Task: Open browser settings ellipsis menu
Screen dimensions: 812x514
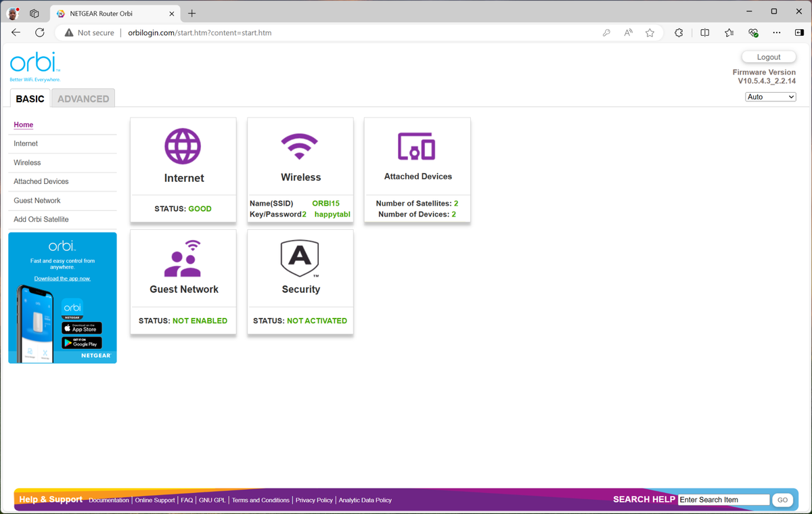Action: 777,32
